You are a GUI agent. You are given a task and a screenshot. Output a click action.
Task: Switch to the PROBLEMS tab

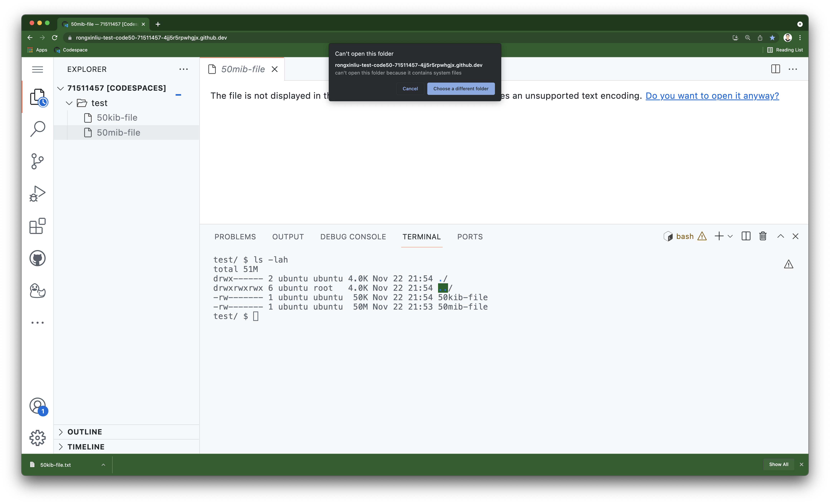(235, 237)
